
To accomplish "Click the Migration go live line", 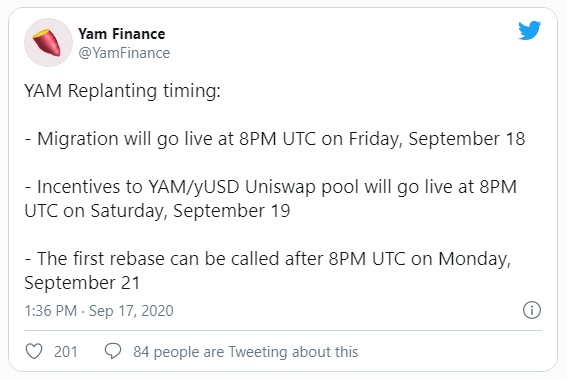I will (x=275, y=139).
